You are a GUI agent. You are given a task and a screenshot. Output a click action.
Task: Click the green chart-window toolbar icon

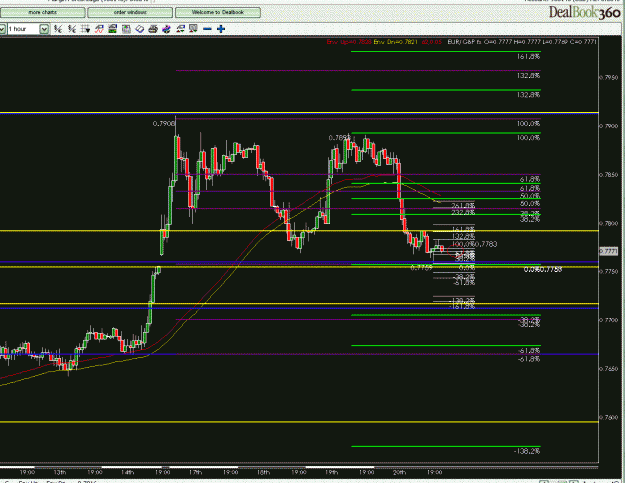(x=112, y=29)
